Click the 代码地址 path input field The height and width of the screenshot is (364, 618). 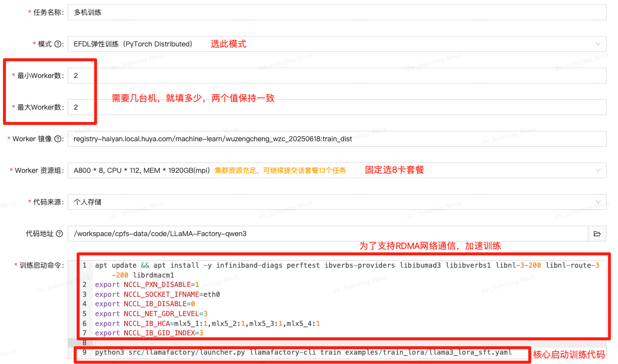(x=327, y=234)
